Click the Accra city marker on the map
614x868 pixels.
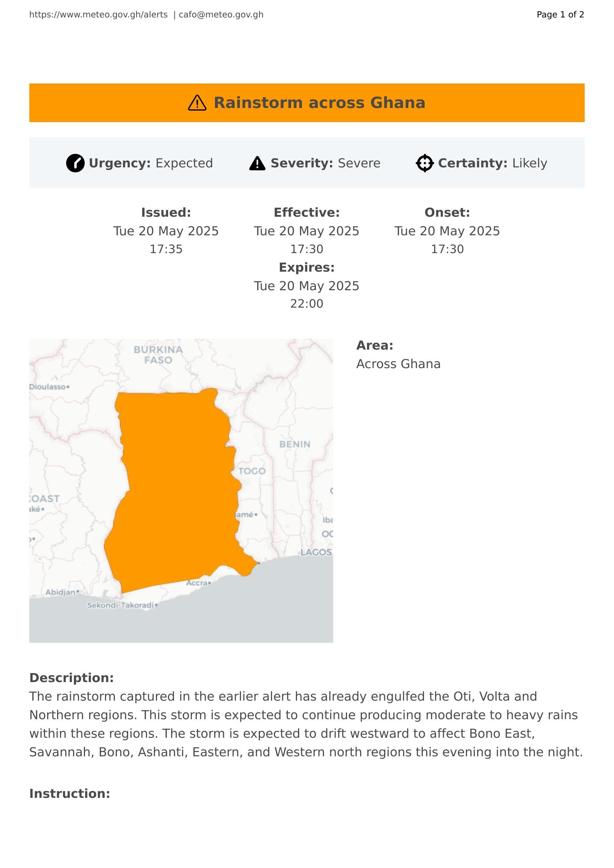coord(209,583)
